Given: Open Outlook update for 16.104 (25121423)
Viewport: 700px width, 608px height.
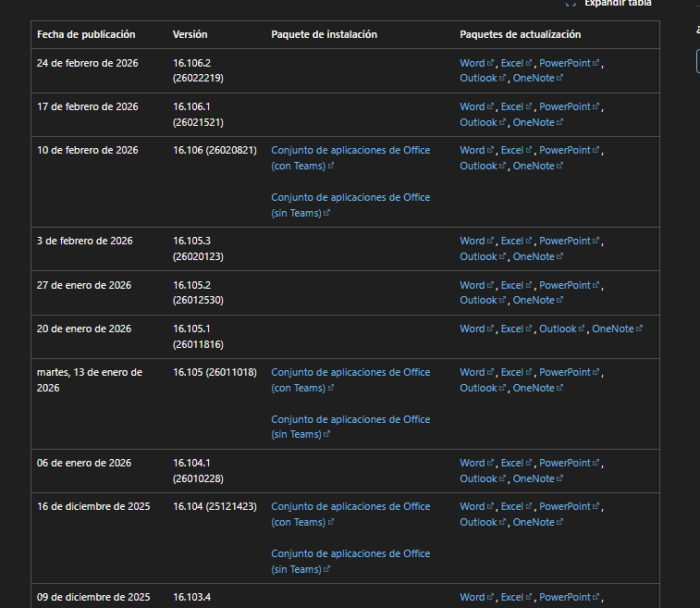Looking at the screenshot, I should click(x=483, y=522).
